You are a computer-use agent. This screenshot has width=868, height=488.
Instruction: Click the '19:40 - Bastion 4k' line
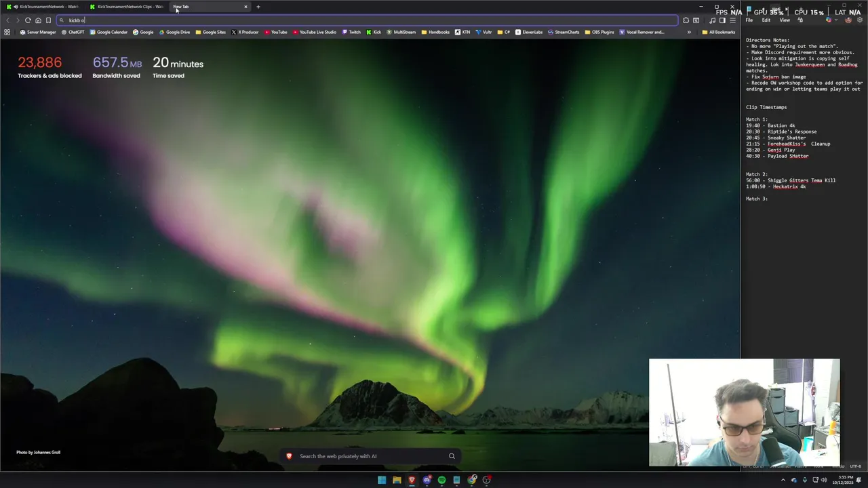pyautogui.click(x=770, y=125)
